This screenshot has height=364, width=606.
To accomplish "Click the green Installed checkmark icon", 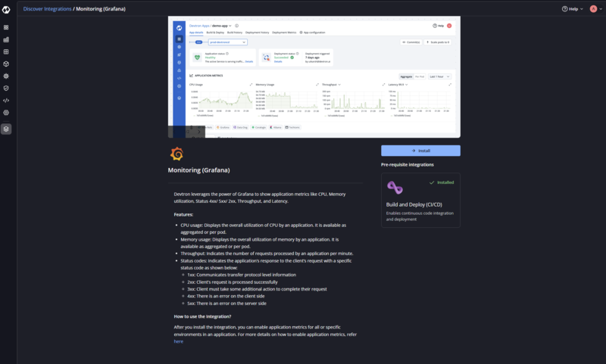I will (432, 182).
